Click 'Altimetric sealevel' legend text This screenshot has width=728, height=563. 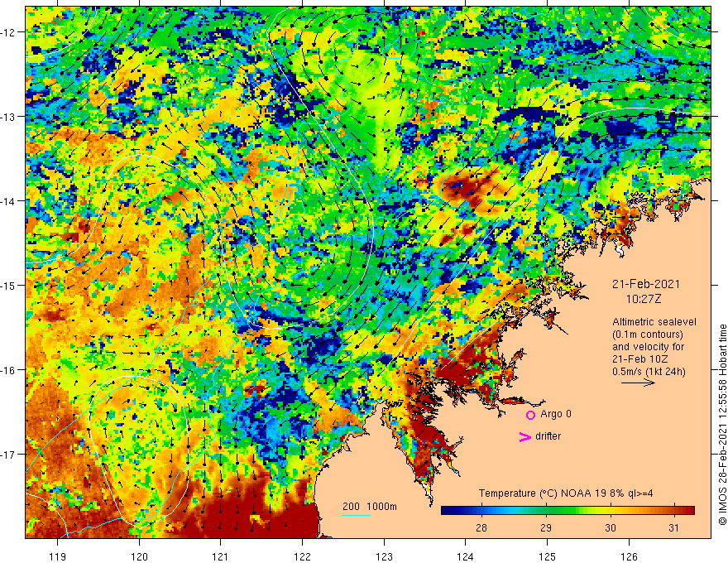pos(654,322)
